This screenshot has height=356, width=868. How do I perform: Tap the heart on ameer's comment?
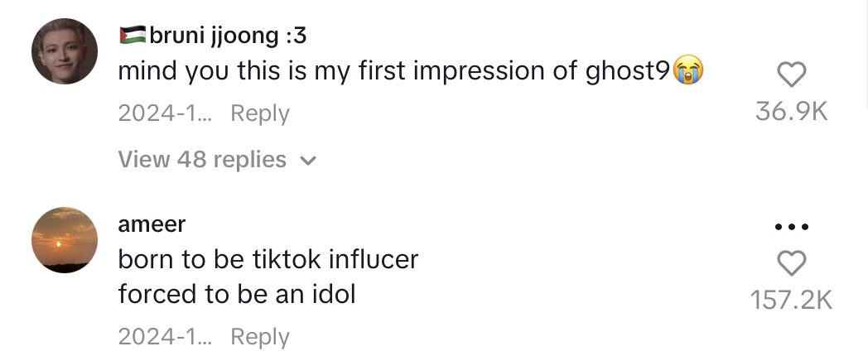[792, 263]
